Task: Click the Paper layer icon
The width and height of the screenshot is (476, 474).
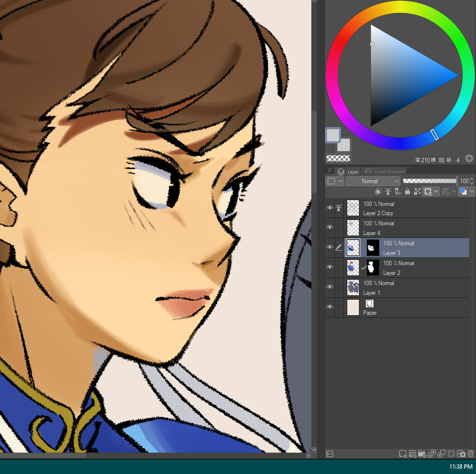Action: [370, 304]
